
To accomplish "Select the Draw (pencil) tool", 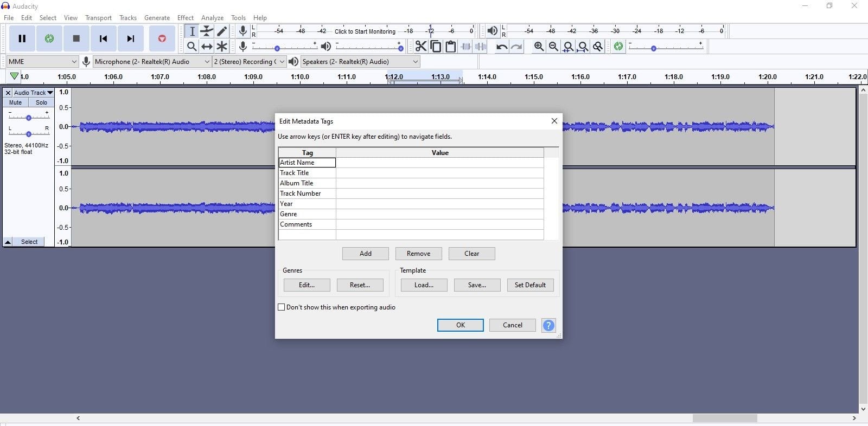I will click(x=222, y=31).
